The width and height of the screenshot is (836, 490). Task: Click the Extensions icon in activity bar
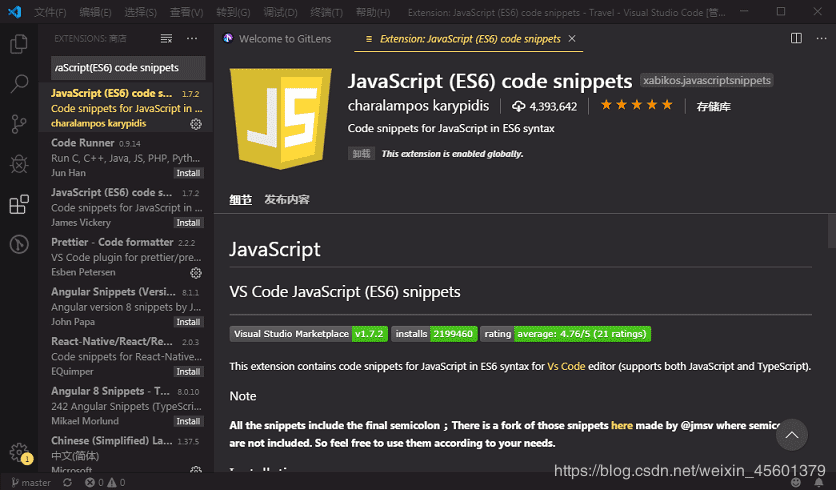pyautogui.click(x=18, y=205)
